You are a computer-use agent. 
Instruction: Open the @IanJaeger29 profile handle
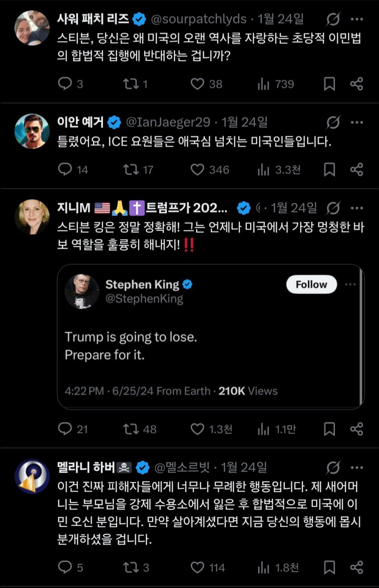[170, 122]
